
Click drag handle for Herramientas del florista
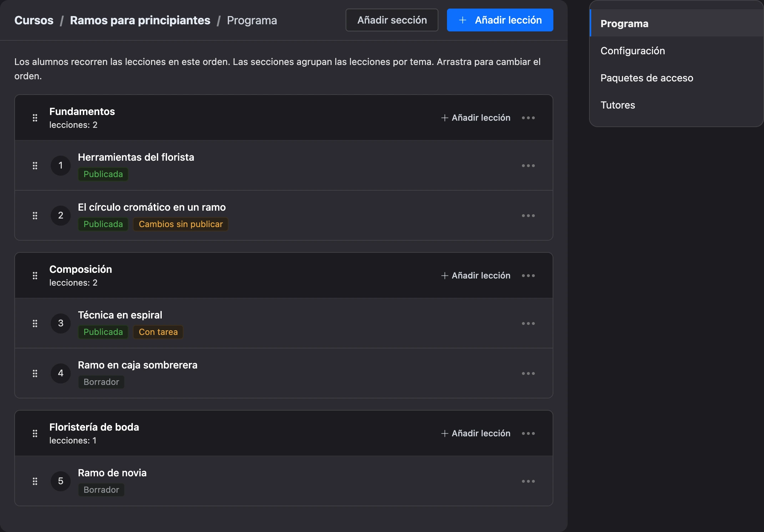(x=35, y=166)
